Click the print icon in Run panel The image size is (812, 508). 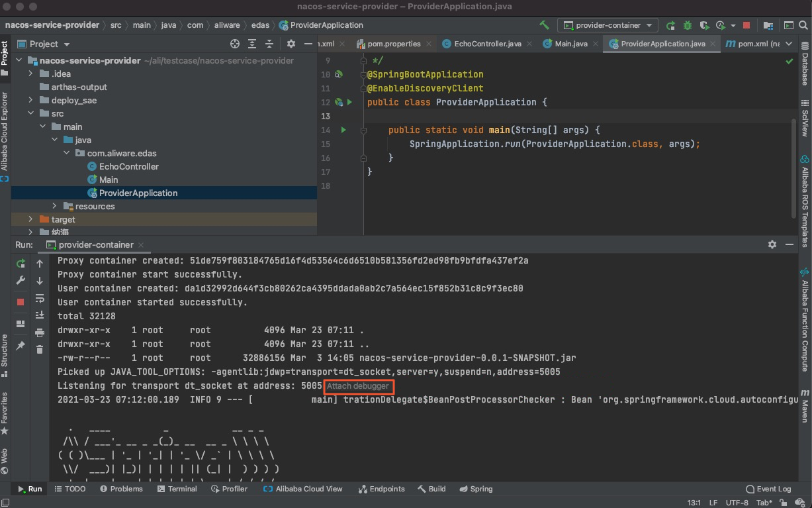(x=40, y=332)
